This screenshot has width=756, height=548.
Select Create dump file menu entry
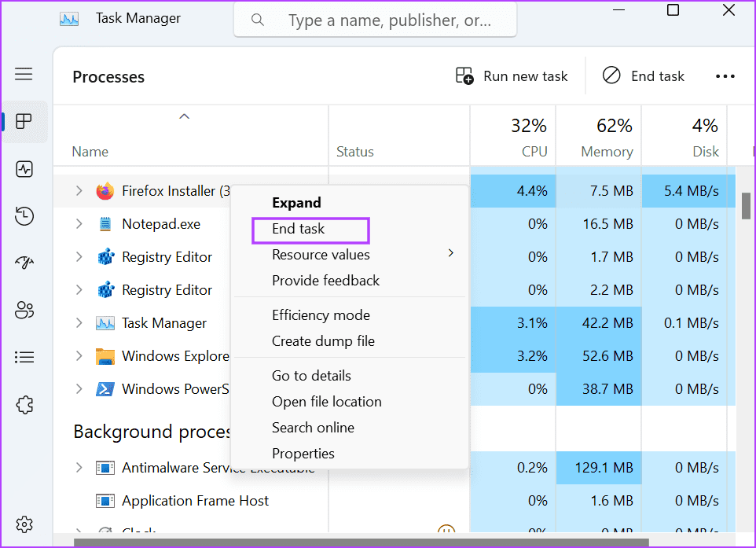[323, 341]
